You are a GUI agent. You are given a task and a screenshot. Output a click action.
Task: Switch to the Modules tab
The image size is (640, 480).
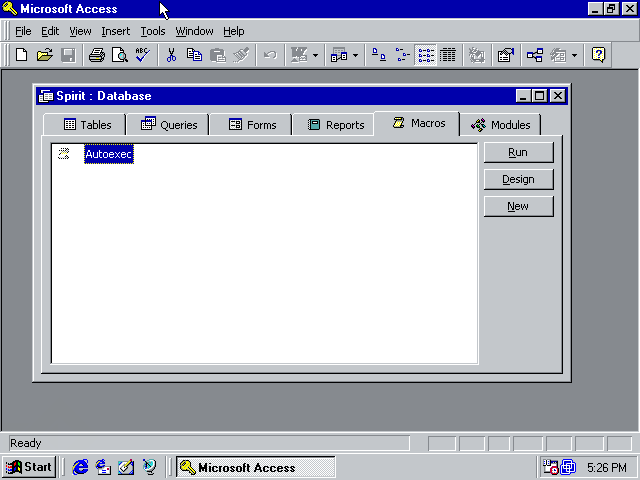(500, 124)
